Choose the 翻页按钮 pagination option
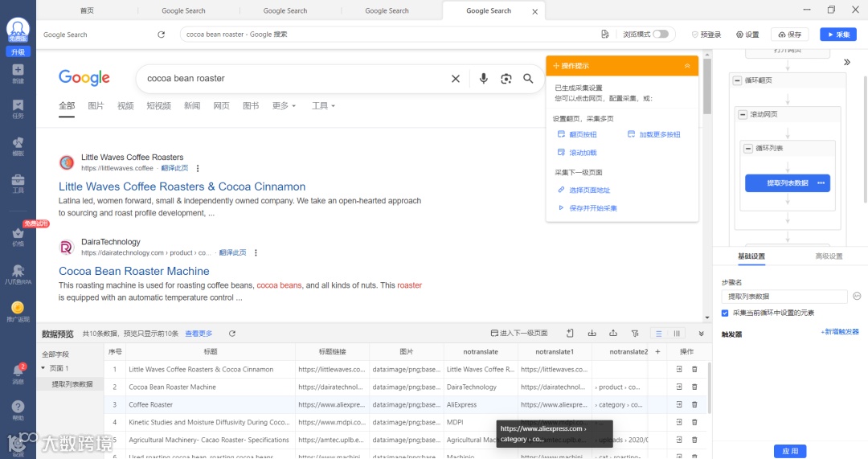 point(577,134)
